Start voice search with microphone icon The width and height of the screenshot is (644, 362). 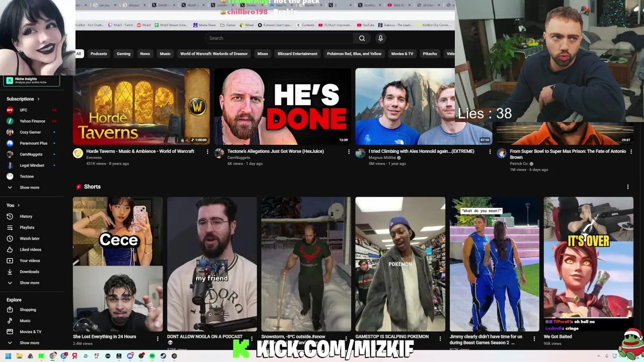pyautogui.click(x=380, y=38)
